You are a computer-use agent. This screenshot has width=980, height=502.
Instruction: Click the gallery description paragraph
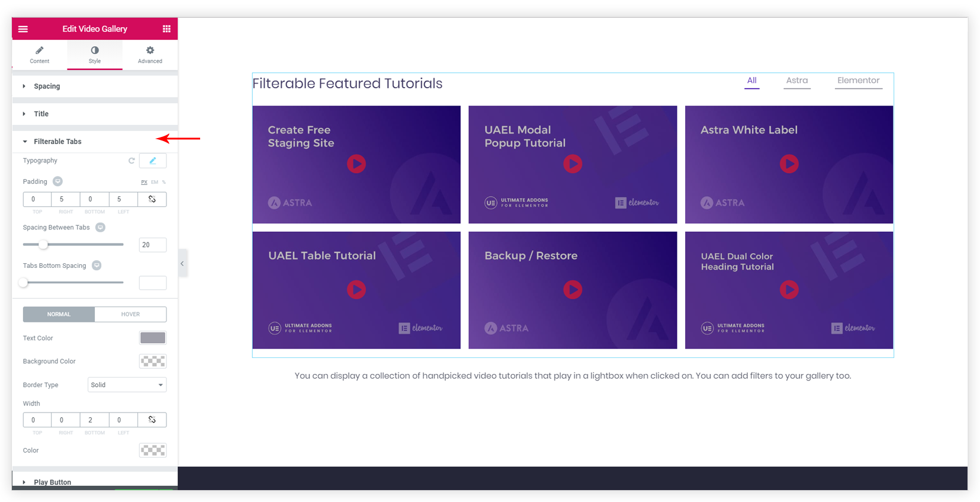pos(573,376)
